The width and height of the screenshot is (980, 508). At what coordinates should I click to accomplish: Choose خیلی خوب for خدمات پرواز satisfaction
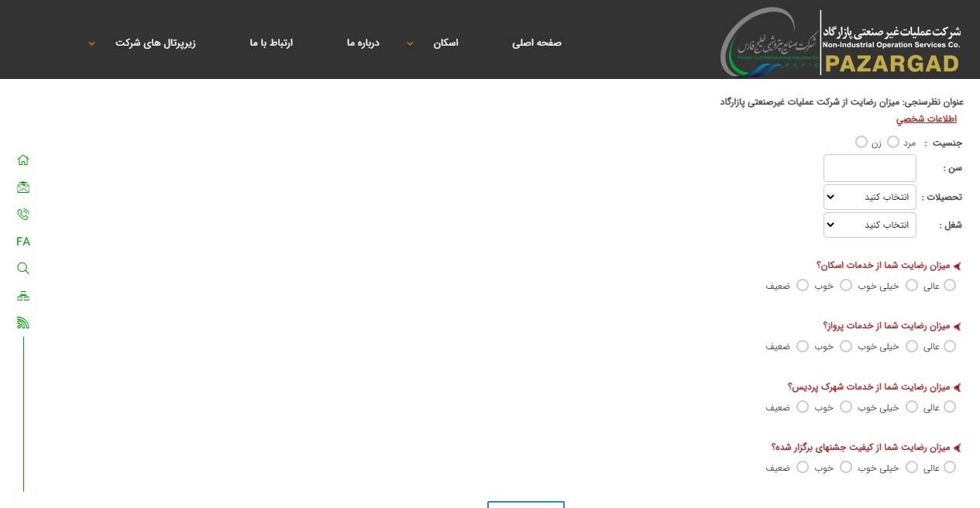point(912,346)
